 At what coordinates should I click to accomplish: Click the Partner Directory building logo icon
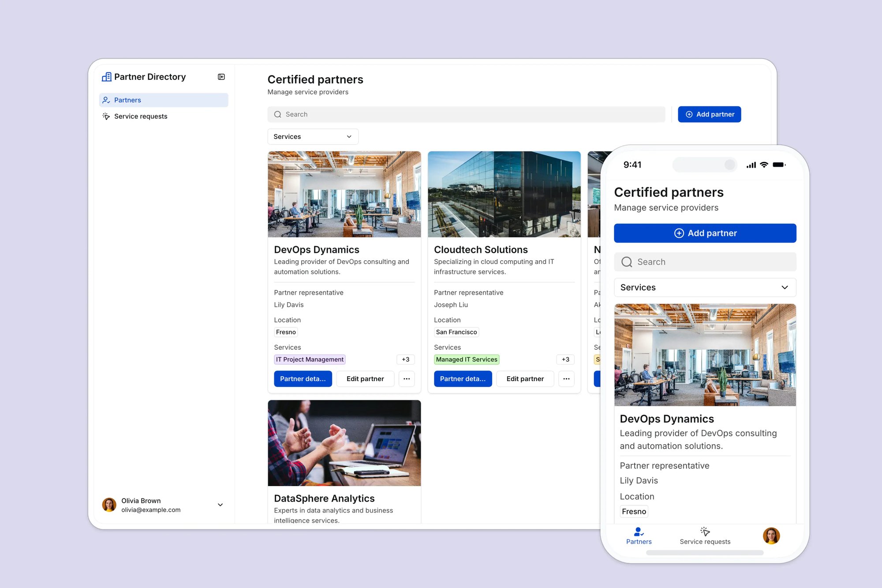[106, 77]
